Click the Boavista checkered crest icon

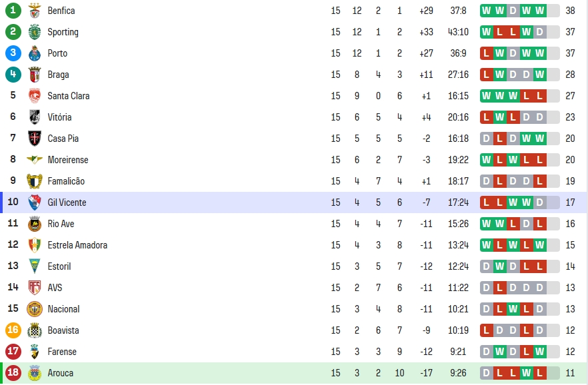point(35,330)
